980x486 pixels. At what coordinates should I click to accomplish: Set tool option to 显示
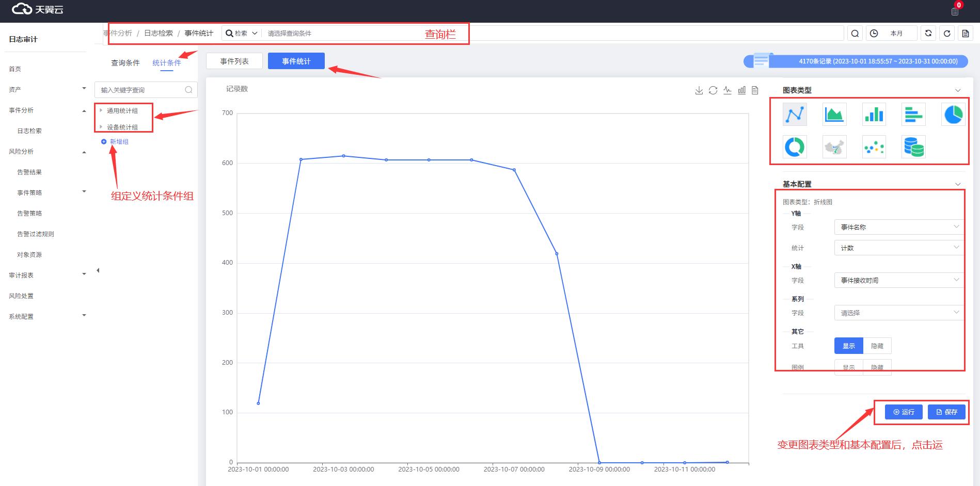[x=848, y=346]
